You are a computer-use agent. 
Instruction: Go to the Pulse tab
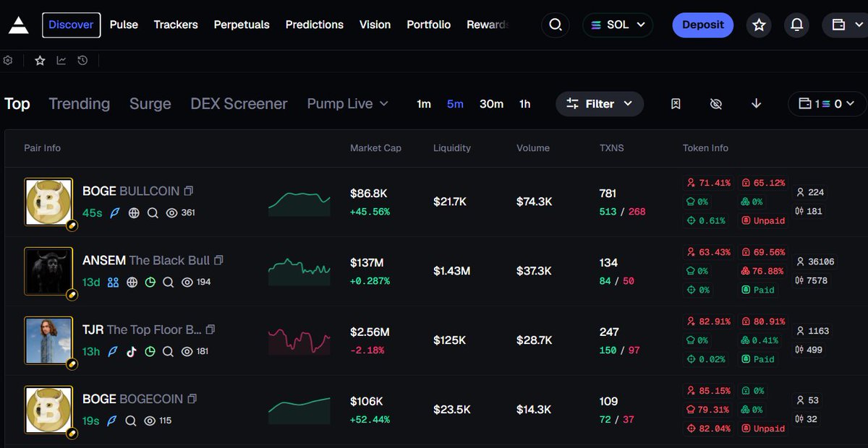(x=124, y=25)
